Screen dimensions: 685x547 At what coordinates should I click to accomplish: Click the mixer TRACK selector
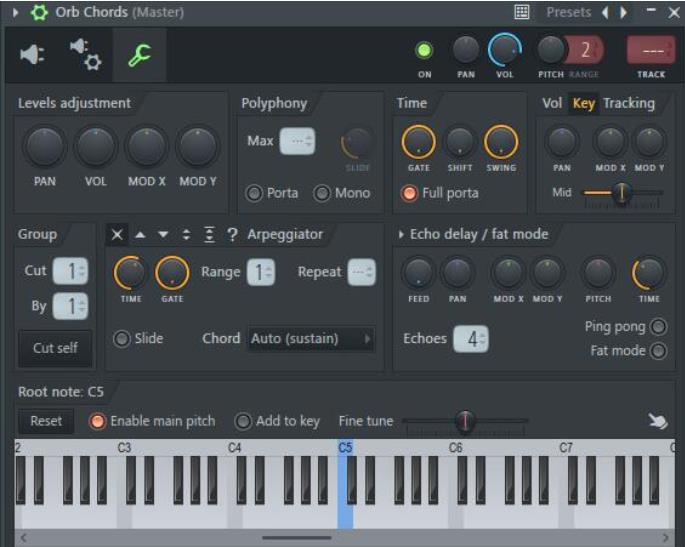651,51
